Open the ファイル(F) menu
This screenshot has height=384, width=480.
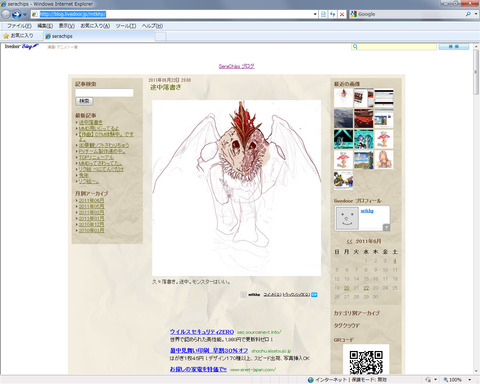coord(19,26)
